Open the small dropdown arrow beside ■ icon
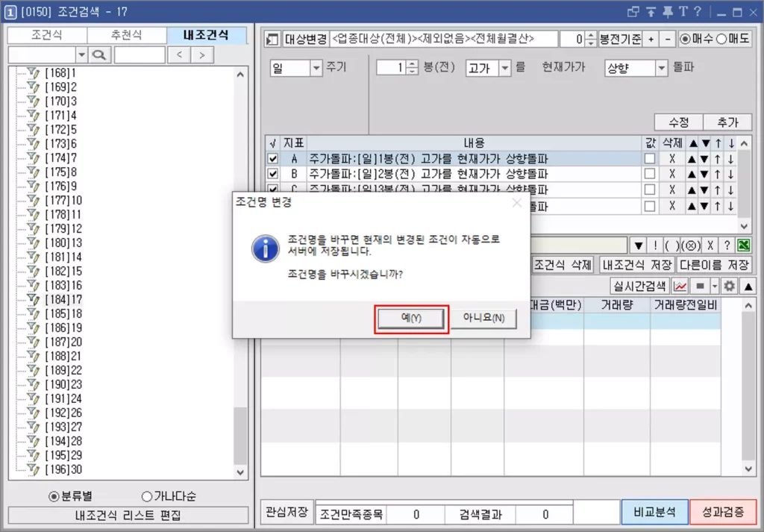Image resolution: width=764 pixels, height=532 pixels. [714, 286]
